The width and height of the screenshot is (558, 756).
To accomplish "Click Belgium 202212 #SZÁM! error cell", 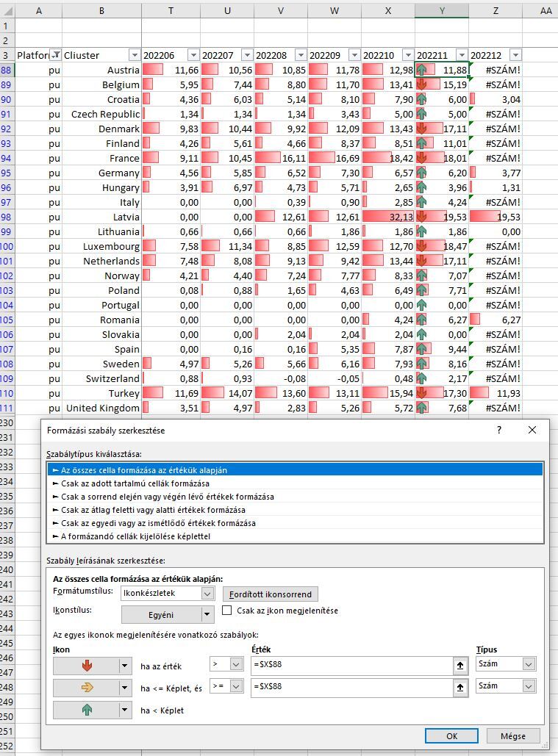I will pos(496,85).
